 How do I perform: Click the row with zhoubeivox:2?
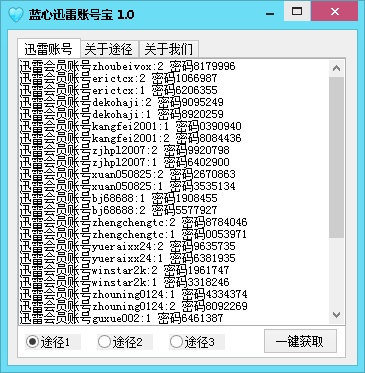tap(127, 66)
